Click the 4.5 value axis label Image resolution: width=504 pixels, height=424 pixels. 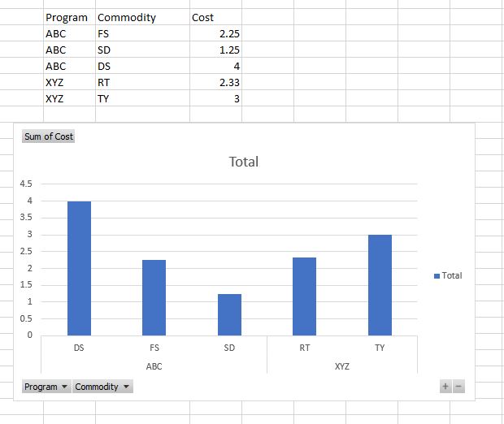click(x=26, y=184)
